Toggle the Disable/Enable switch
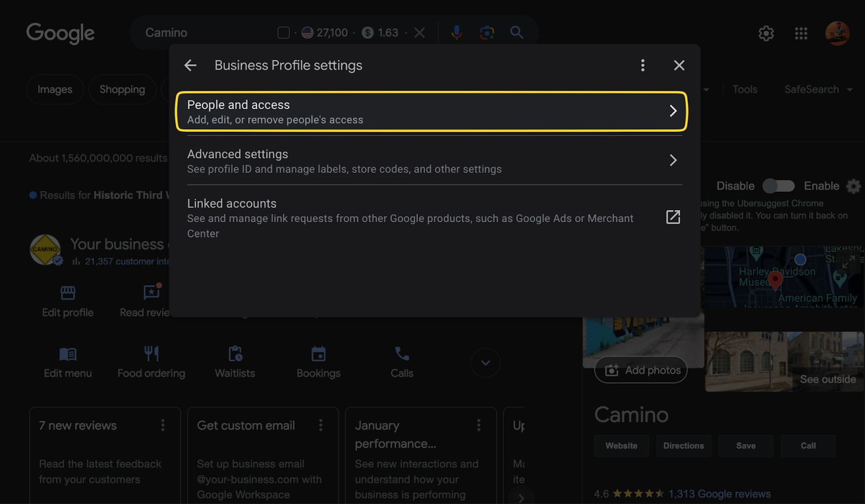865x504 pixels. click(x=778, y=186)
